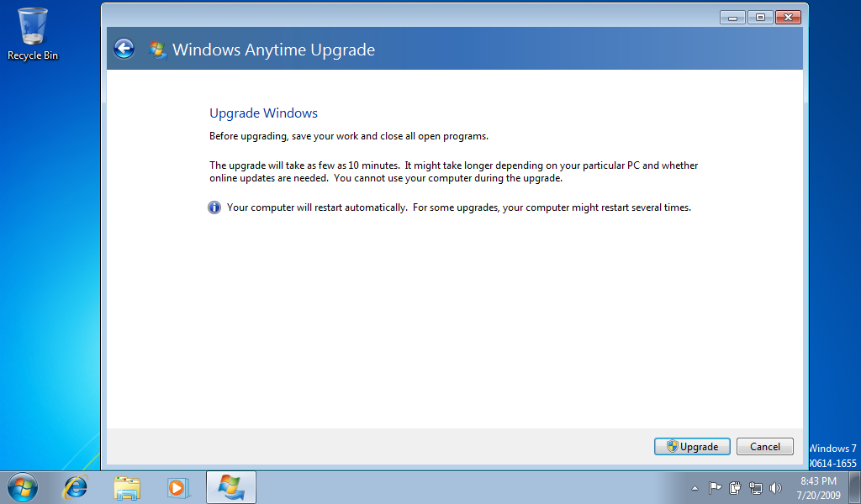Click the Upgrade button
This screenshot has height=504, width=861.
[692, 446]
